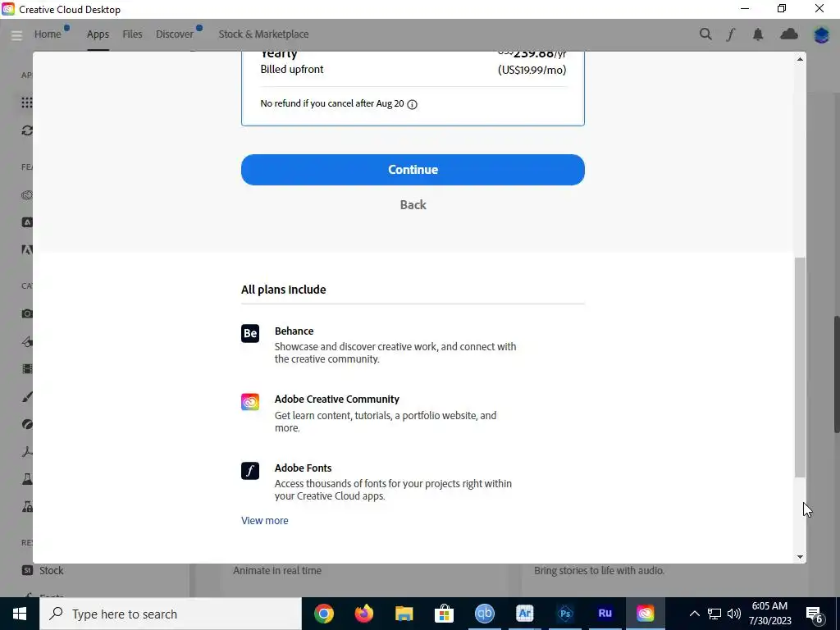840x630 pixels.
Task: Open File Explorer from the taskbar
Action: 404,614
